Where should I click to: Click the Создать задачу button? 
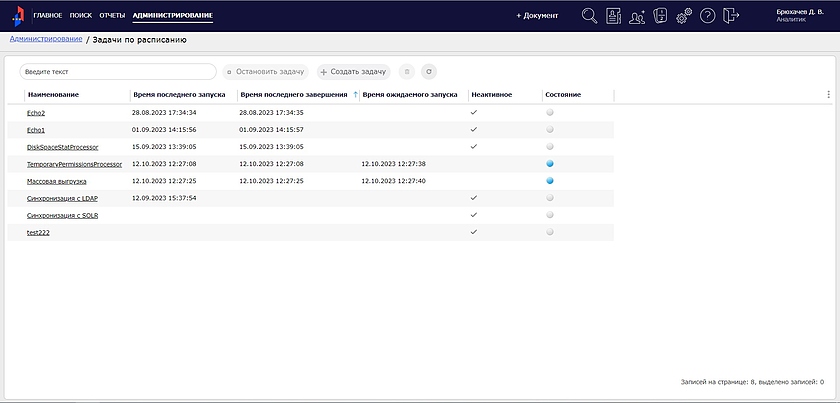click(353, 72)
